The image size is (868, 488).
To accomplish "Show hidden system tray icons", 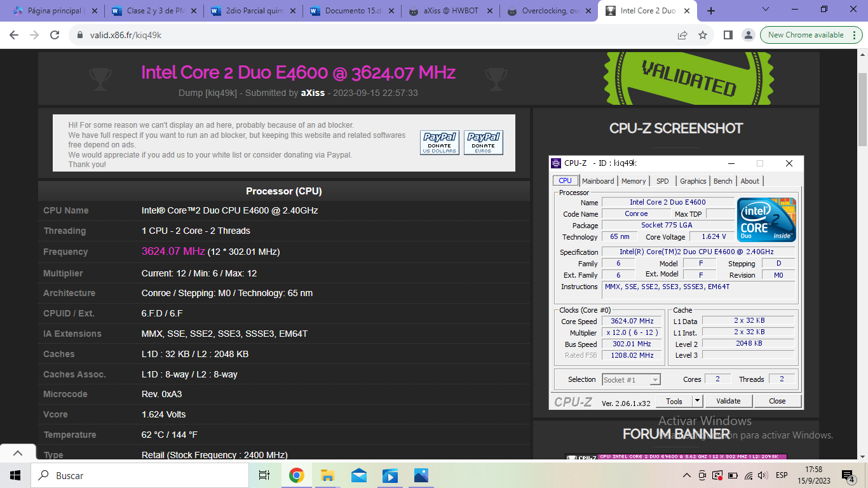I will point(687,475).
